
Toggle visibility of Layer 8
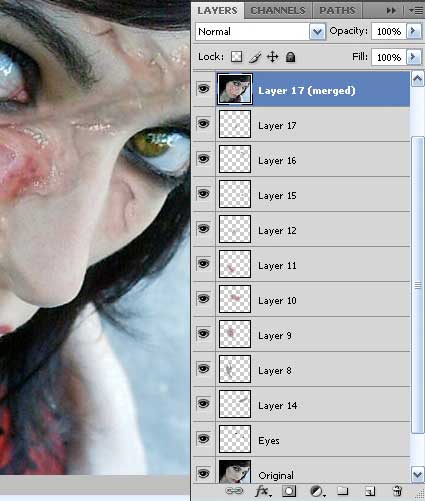coord(204,369)
